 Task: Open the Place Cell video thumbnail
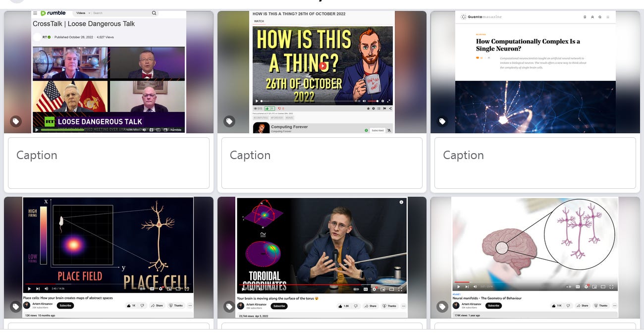pyautogui.click(x=108, y=258)
